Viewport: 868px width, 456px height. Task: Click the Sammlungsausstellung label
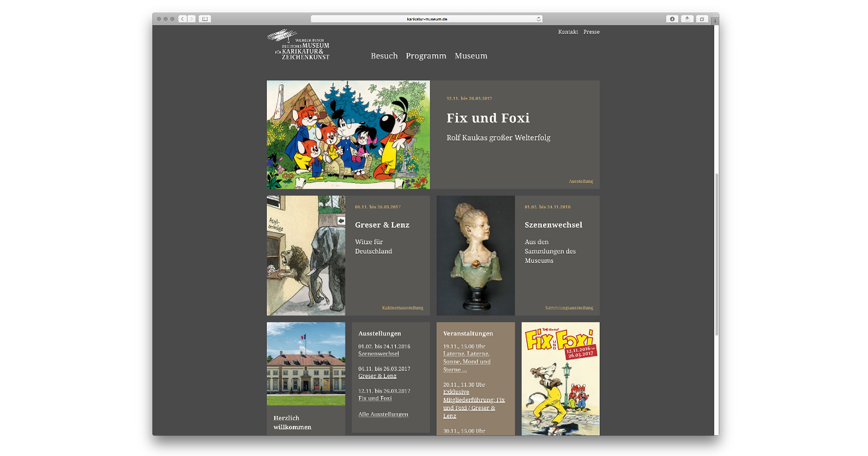(x=569, y=308)
